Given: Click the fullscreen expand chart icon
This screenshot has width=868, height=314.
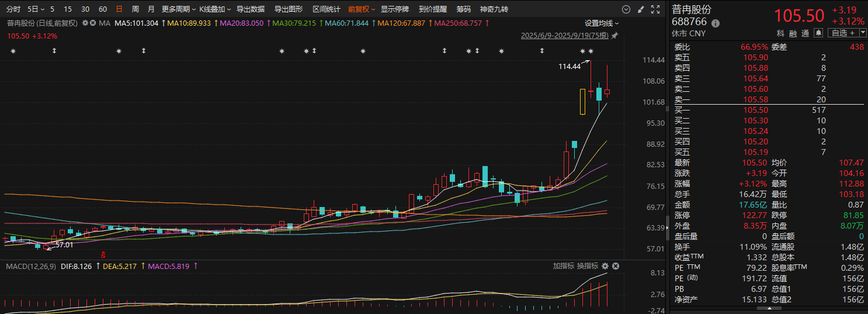Looking at the screenshot, I should (x=655, y=9).
